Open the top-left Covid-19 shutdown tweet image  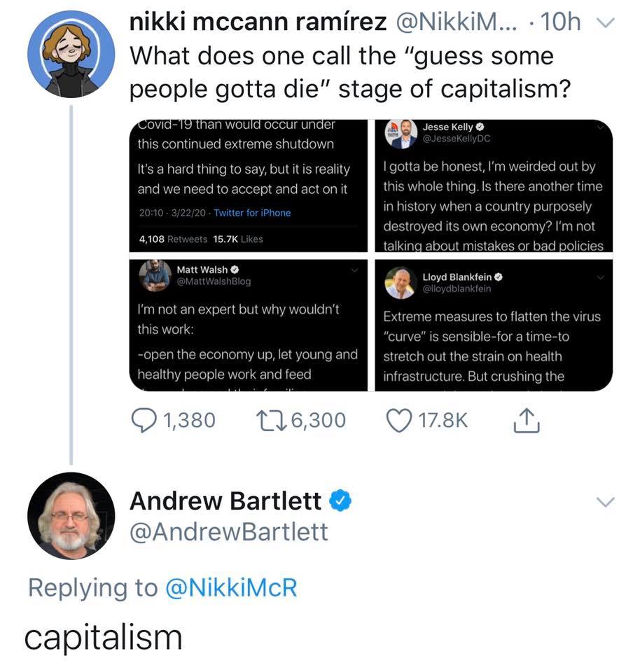[249, 185]
